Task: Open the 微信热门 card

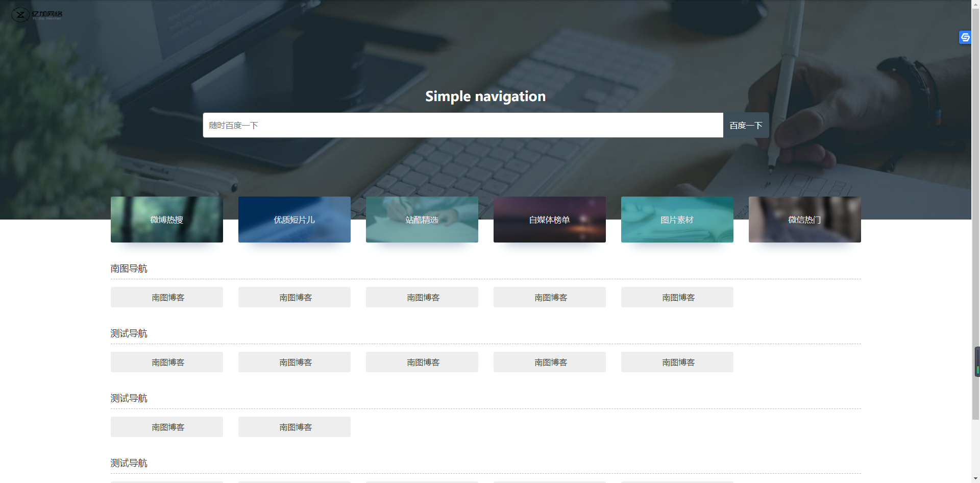Action: click(x=805, y=220)
